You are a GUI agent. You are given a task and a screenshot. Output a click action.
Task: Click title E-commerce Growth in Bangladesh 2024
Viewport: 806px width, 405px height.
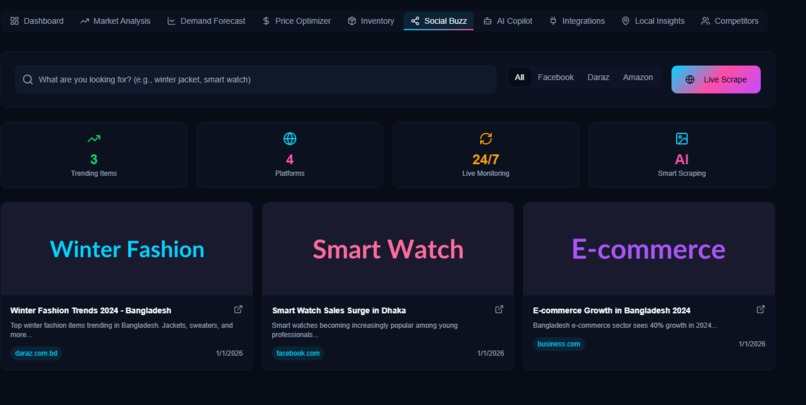pos(612,310)
